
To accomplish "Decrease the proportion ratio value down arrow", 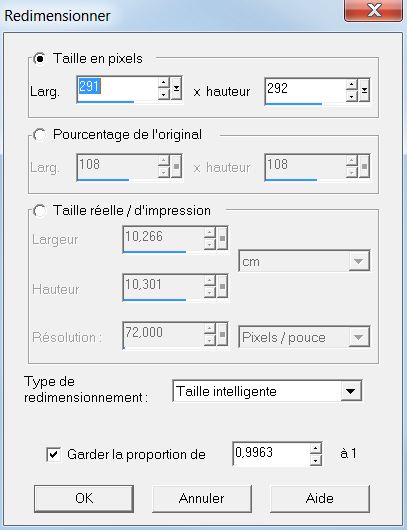I will point(315,460).
